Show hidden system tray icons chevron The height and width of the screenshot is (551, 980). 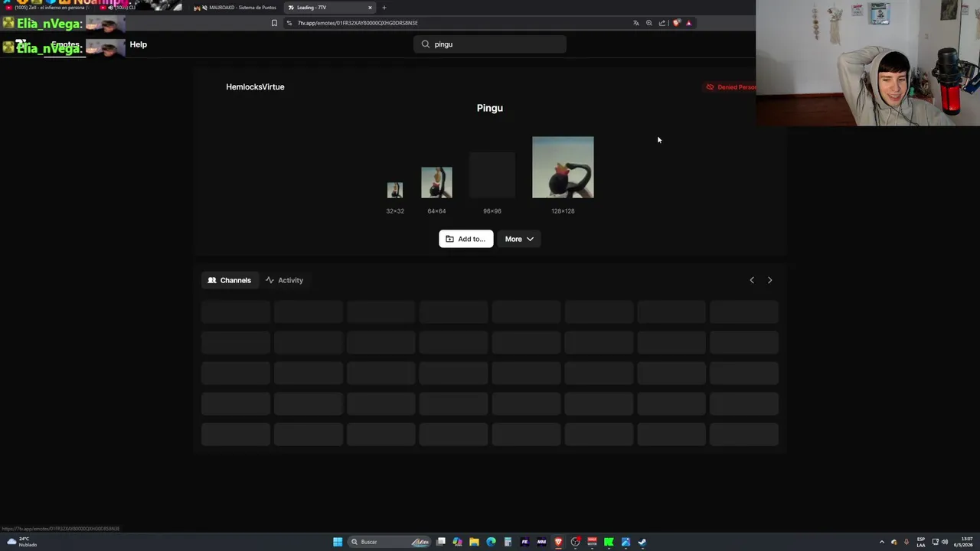pyautogui.click(x=881, y=542)
